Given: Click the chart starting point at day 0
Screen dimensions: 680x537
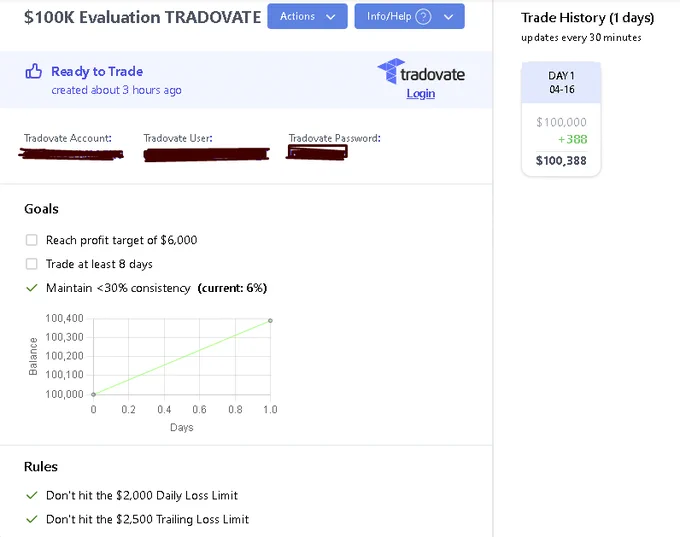Looking at the screenshot, I should [x=93, y=394].
